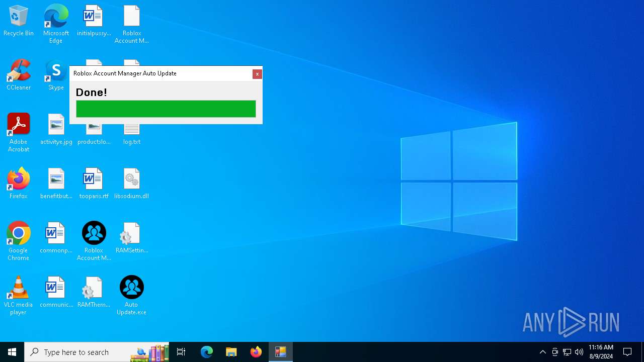644x362 pixels.
Task: Open the taskbar clock and calendar
Action: tap(601, 352)
